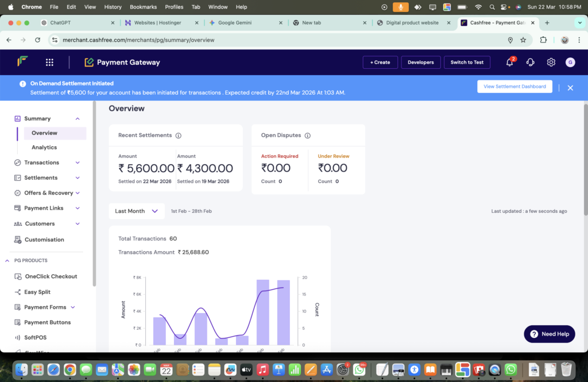Screen dimensions: 588x382
Task: Bookmark this page with star icon
Action: tap(523, 40)
